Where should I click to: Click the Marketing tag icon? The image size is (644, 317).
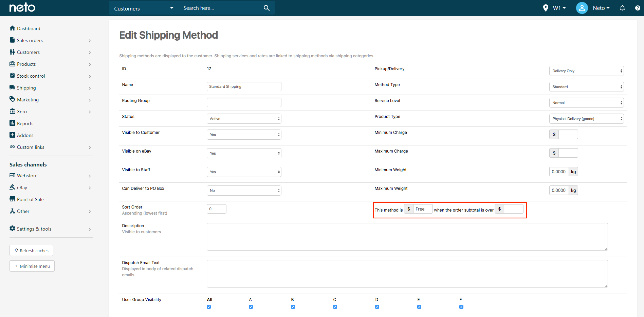tap(13, 99)
